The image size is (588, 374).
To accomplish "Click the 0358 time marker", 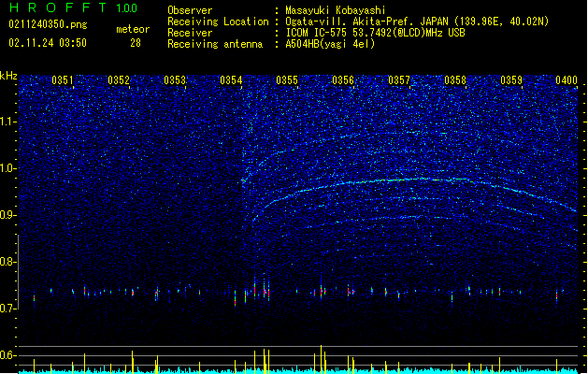I will 455,80.
